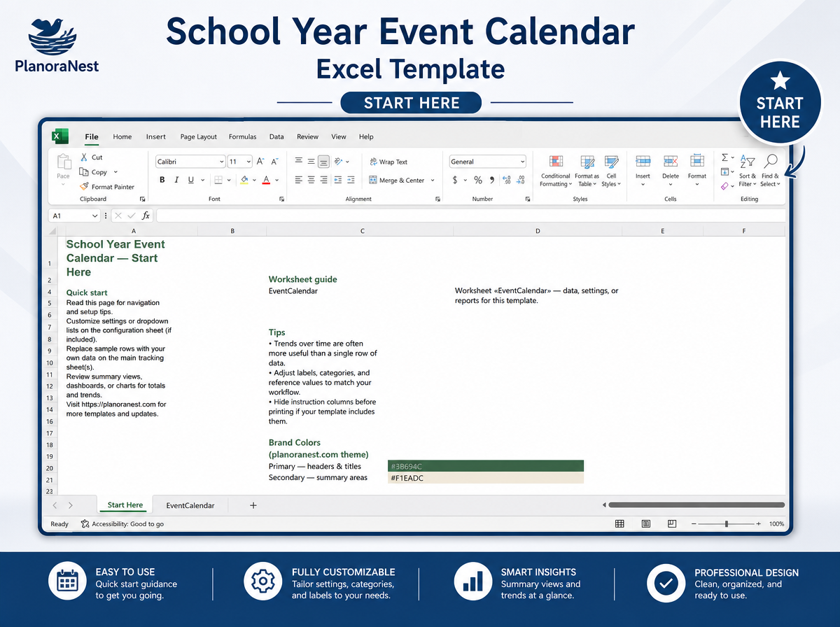Toggle Bold formatting

(x=162, y=180)
